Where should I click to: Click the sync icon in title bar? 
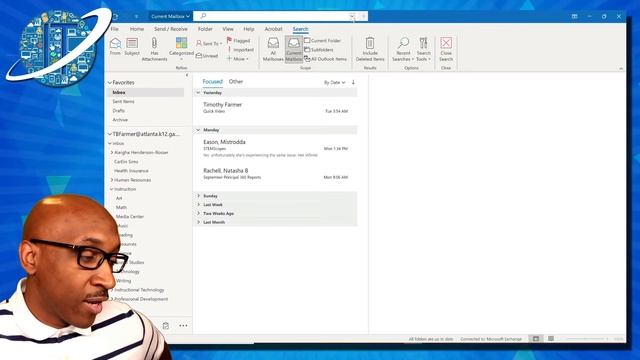click(115, 17)
